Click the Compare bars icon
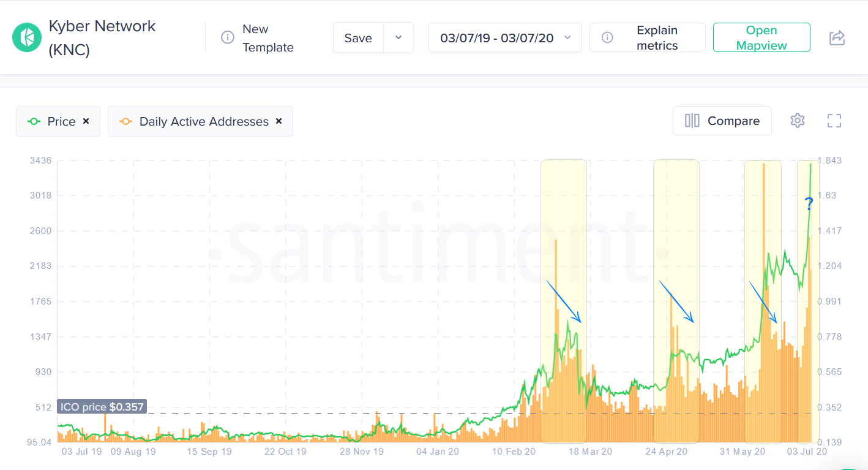 [x=692, y=121]
